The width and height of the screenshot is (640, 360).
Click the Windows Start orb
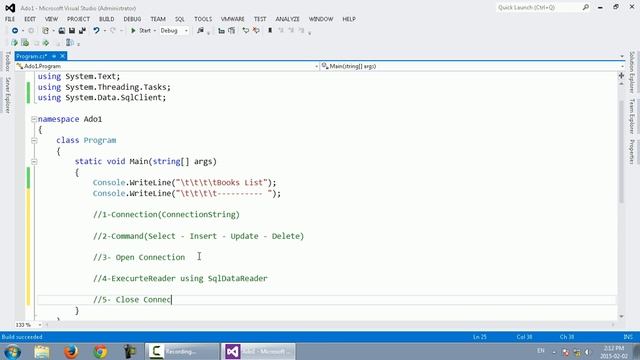(x=13, y=351)
